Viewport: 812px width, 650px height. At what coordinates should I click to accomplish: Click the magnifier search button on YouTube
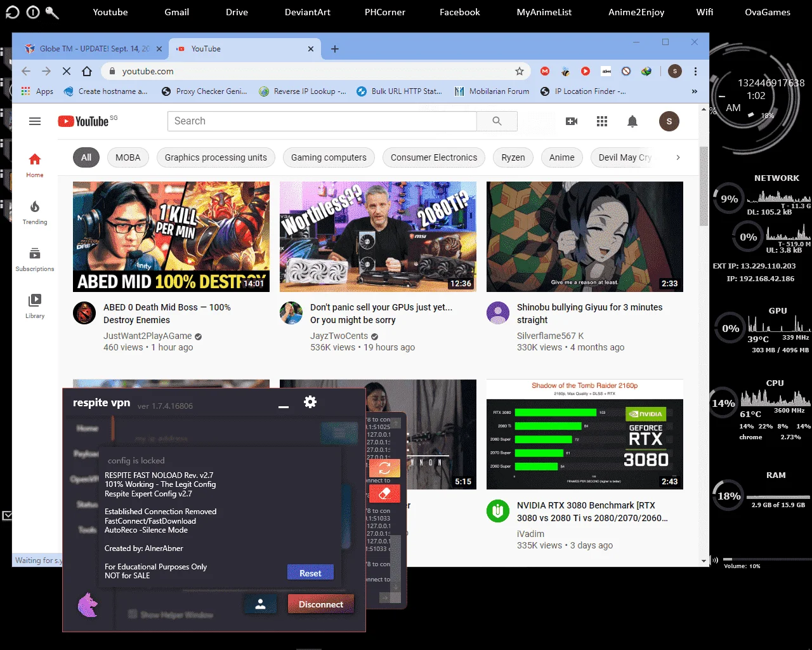[497, 121]
